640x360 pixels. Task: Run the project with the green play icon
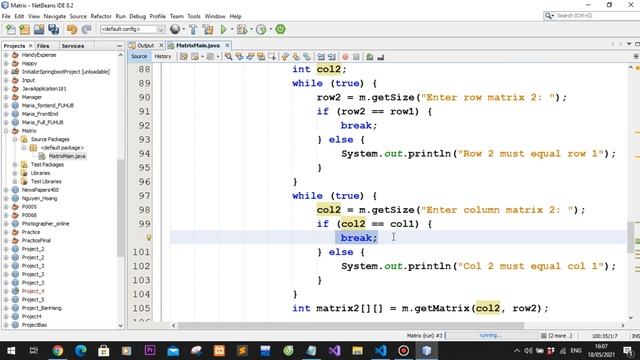[x=223, y=29]
